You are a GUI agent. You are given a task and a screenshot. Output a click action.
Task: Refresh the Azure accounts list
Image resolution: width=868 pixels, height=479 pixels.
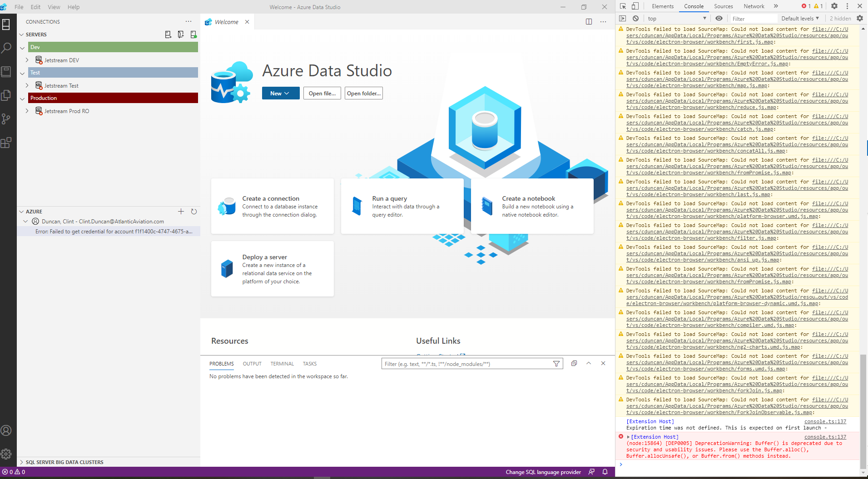pos(194,211)
